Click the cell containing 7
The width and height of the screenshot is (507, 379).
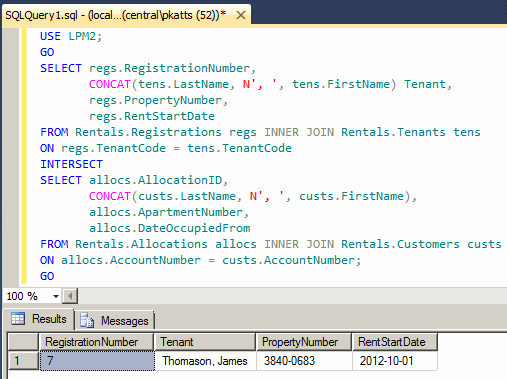(x=97, y=361)
